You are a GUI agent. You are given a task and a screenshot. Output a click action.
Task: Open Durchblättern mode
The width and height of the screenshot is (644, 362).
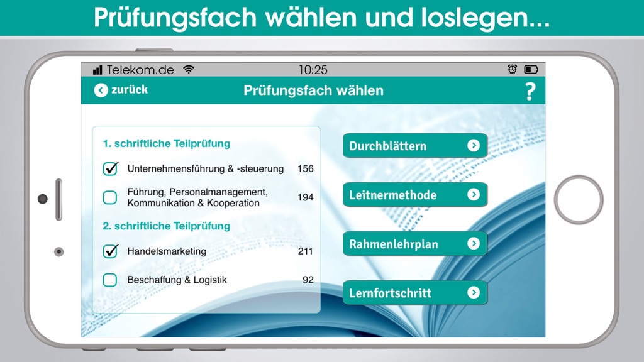point(415,146)
